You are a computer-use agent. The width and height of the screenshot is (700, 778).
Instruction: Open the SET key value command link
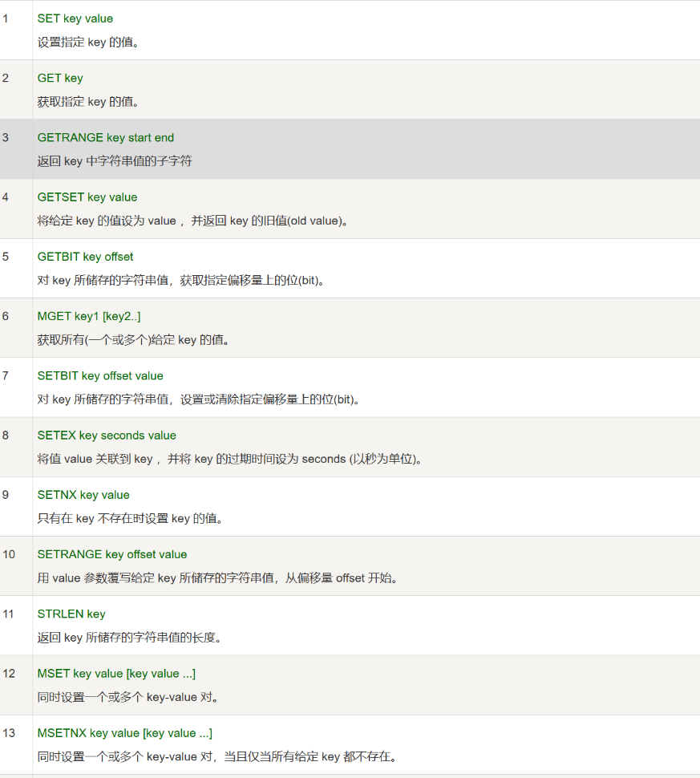pyautogui.click(x=75, y=19)
